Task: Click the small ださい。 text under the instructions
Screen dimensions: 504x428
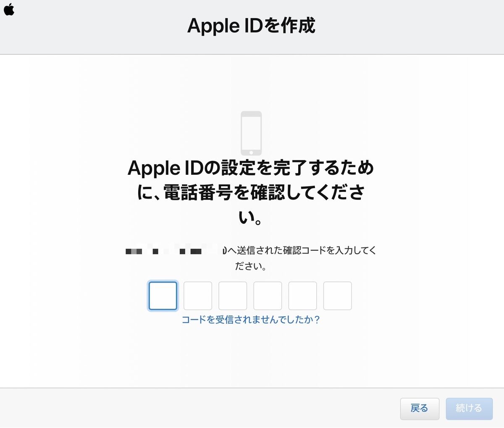Action: (x=250, y=266)
